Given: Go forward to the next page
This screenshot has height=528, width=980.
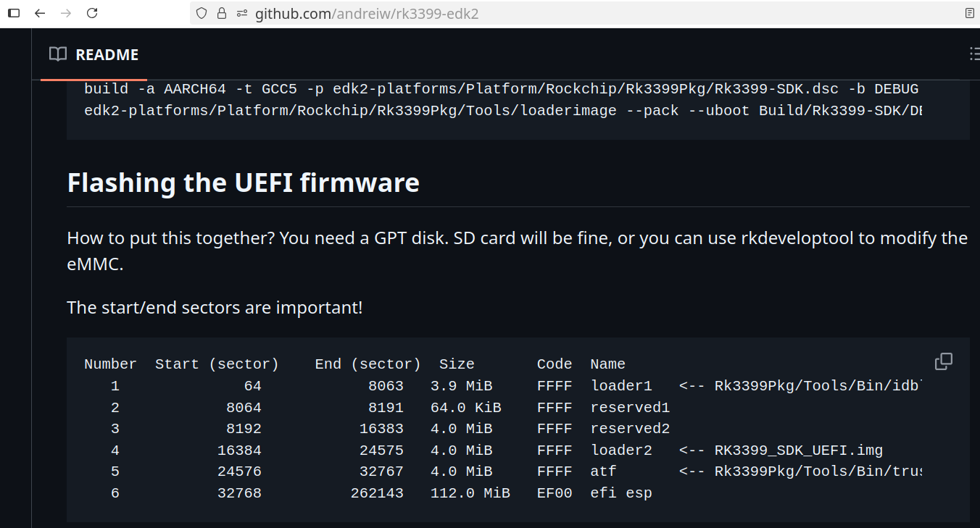Looking at the screenshot, I should tap(66, 13).
